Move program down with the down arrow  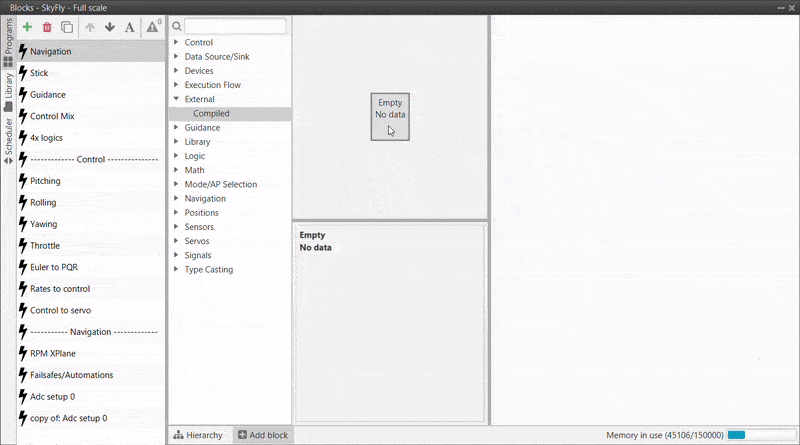110,27
